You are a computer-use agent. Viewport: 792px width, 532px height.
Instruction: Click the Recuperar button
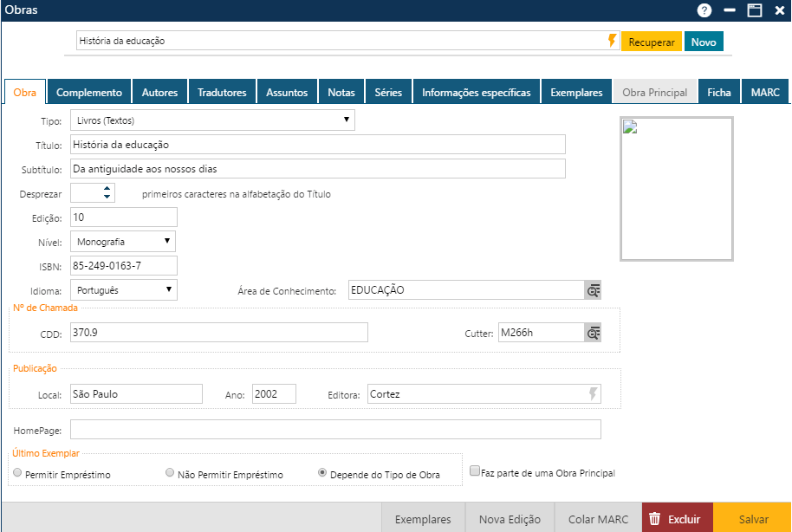click(x=651, y=42)
